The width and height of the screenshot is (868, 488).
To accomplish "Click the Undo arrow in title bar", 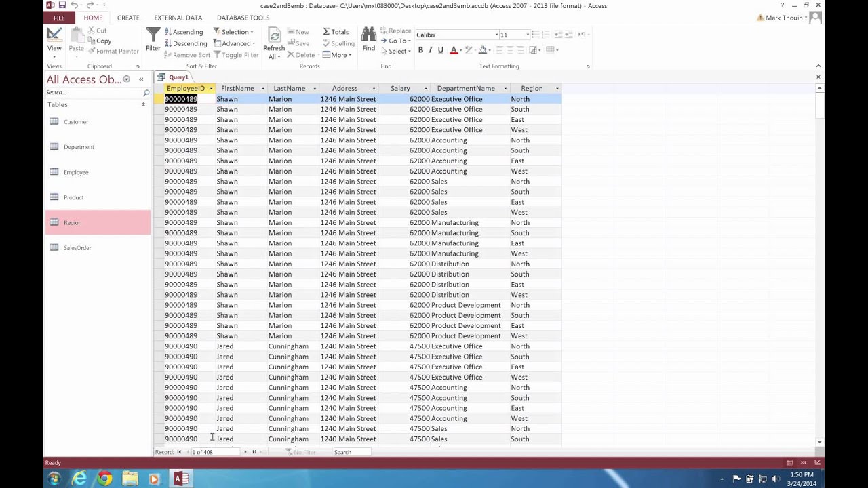I will 75,5.
